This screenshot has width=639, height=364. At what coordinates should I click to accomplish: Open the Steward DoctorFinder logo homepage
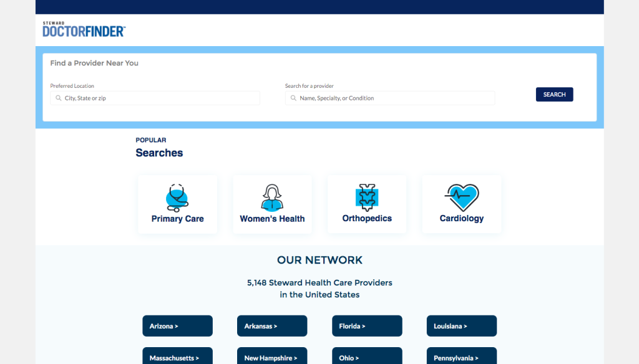(x=84, y=29)
